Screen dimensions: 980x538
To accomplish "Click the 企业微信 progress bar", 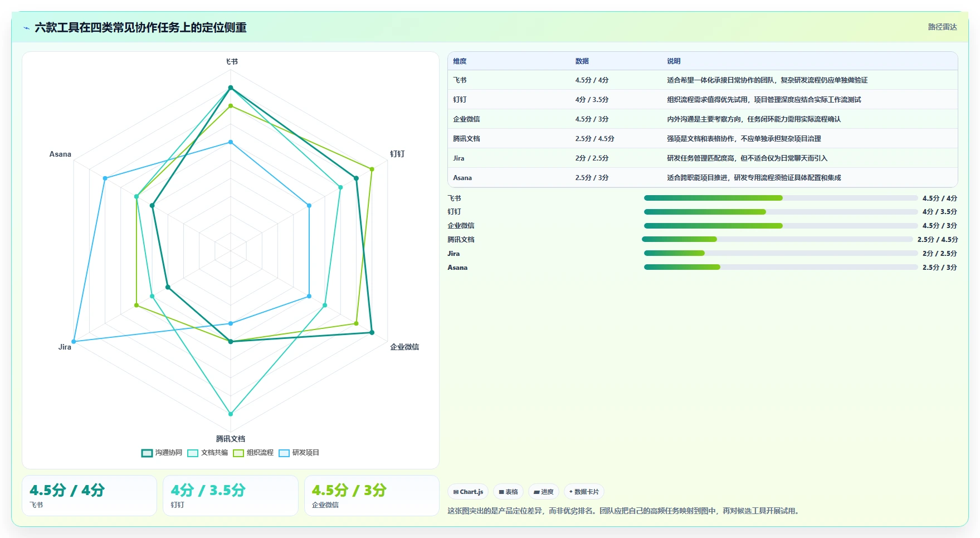I will [x=781, y=226].
